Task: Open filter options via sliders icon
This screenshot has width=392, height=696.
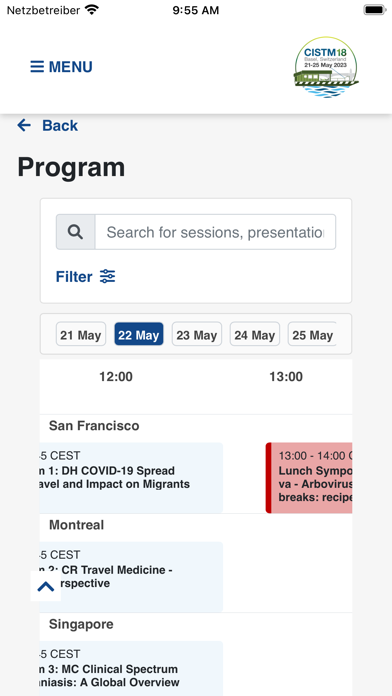Action: [x=107, y=277]
